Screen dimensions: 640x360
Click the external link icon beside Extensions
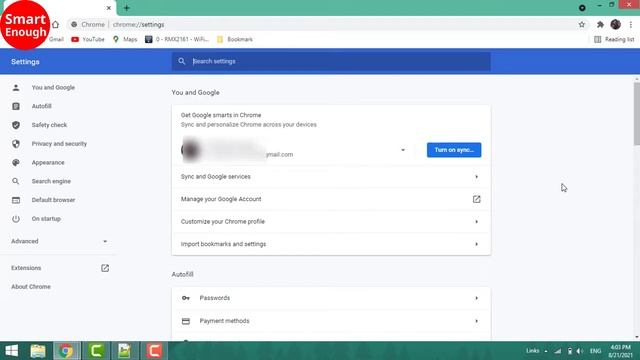pos(105,268)
